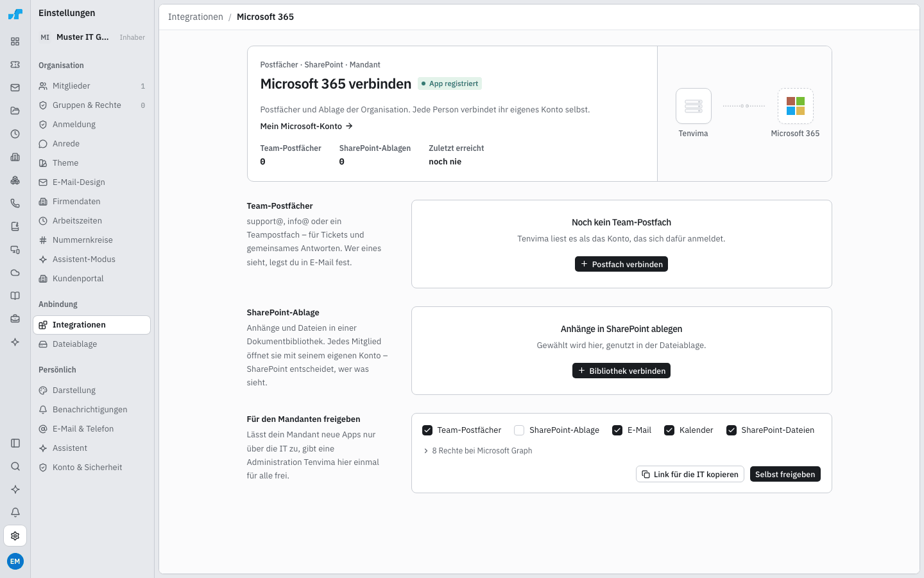This screenshot has height=578, width=924.
Task: Open the Muster IT organisation switcher
Action: (92, 37)
